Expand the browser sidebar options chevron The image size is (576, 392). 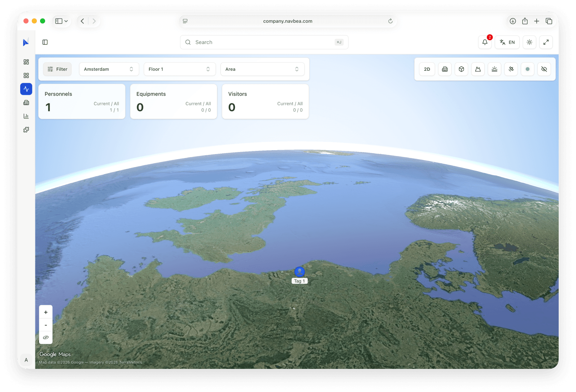[x=66, y=21]
